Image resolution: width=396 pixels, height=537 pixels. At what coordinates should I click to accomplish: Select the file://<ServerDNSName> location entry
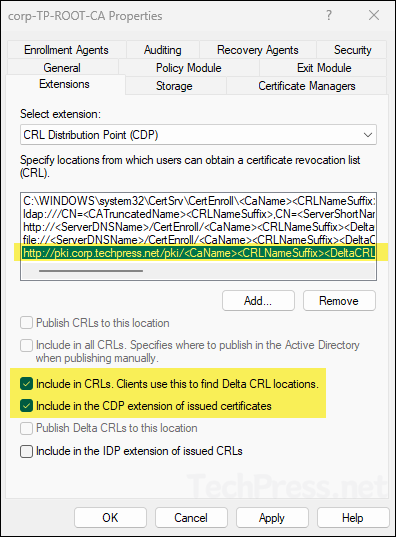(199, 240)
